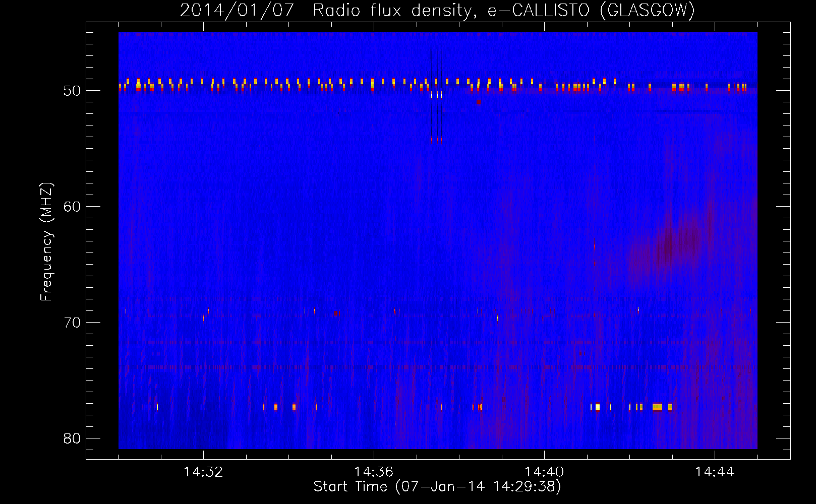Screen dimensions: 816x504
Task: Click the 70 frequency tick label
Action: (x=73, y=323)
